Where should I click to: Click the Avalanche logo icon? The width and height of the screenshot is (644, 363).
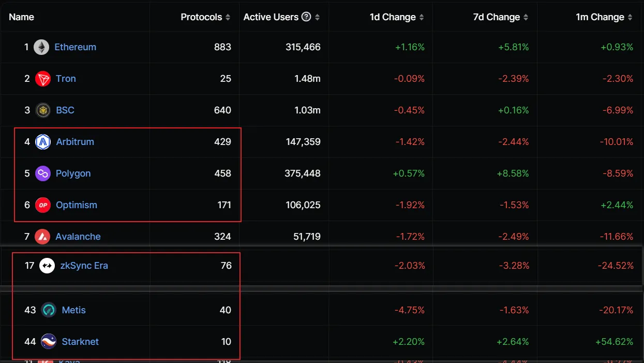(42, 237)
